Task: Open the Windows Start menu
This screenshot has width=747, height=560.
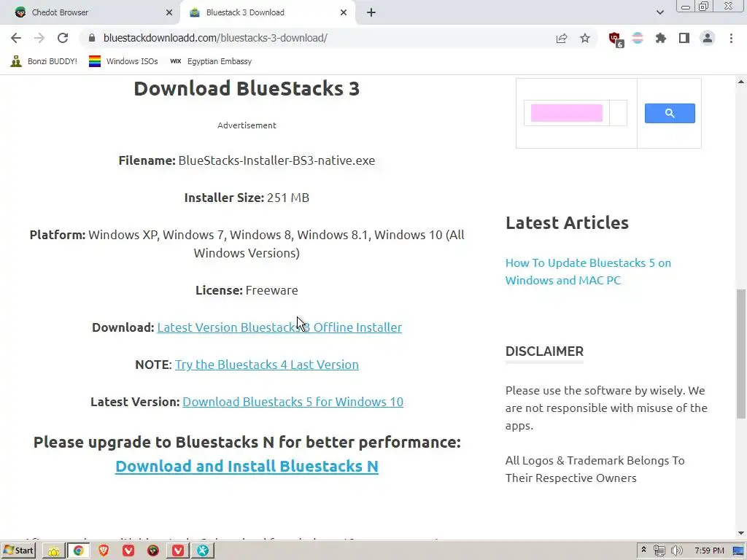Action: [19, 551]
